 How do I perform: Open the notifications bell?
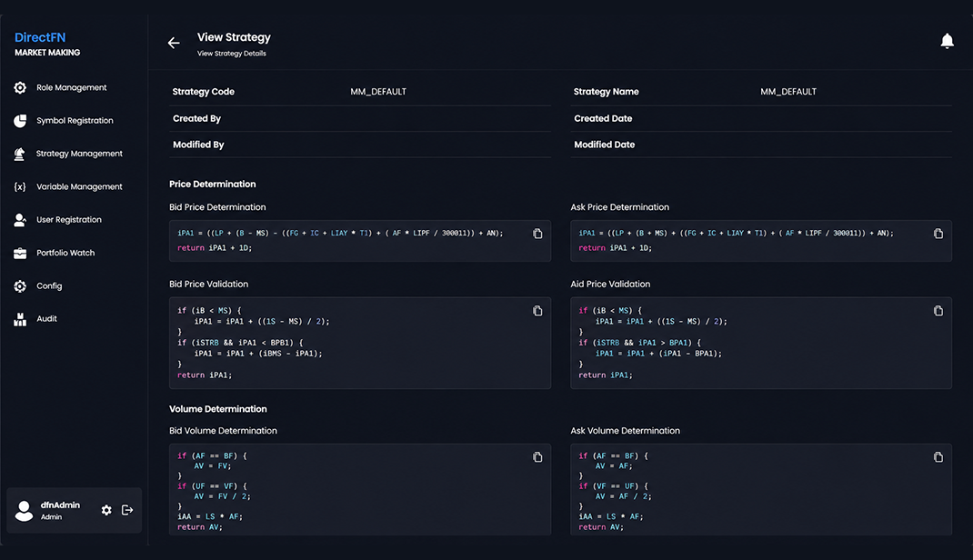point(947,41)
